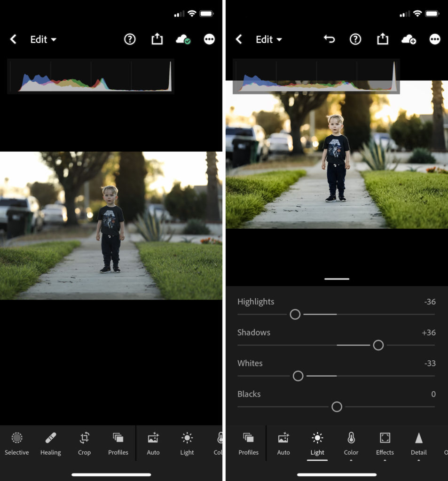Switch to the Detail panel
The image size is (448, 481).
(418, 443)
